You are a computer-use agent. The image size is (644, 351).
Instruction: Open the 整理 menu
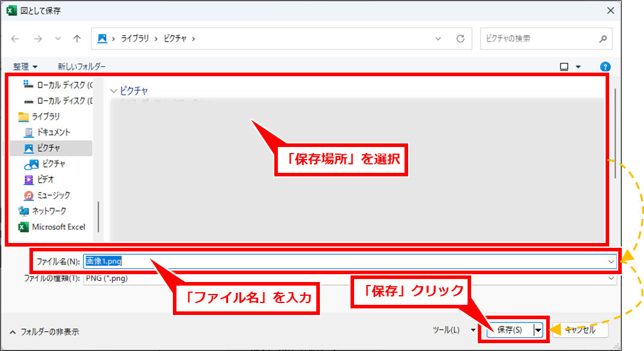(x=25, y=67)
